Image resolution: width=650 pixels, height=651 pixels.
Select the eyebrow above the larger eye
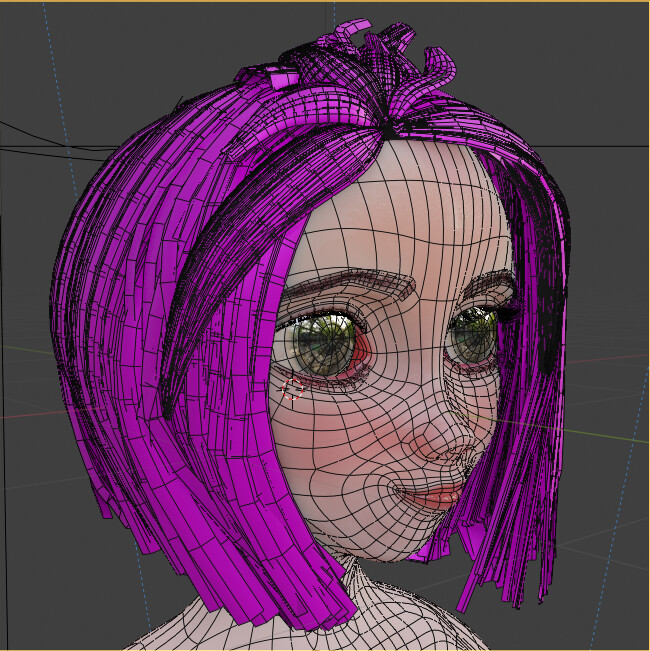pyautogui.click(x=349, y=283)
